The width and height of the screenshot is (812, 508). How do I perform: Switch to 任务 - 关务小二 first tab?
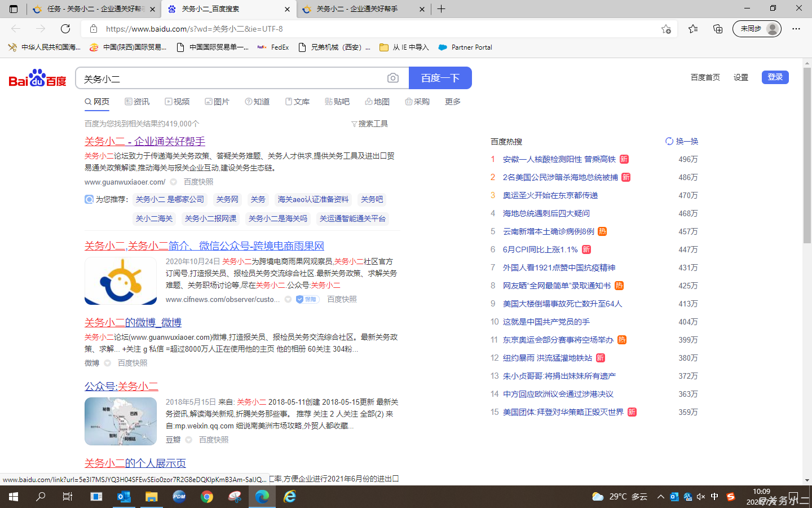pos(94,9)
